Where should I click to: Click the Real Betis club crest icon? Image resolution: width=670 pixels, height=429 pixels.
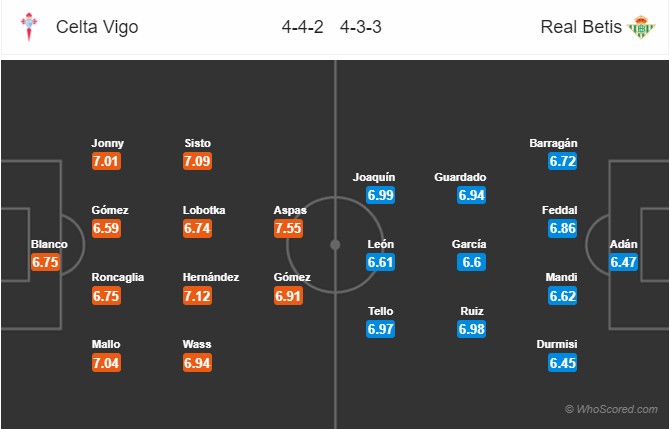(641, 27)
